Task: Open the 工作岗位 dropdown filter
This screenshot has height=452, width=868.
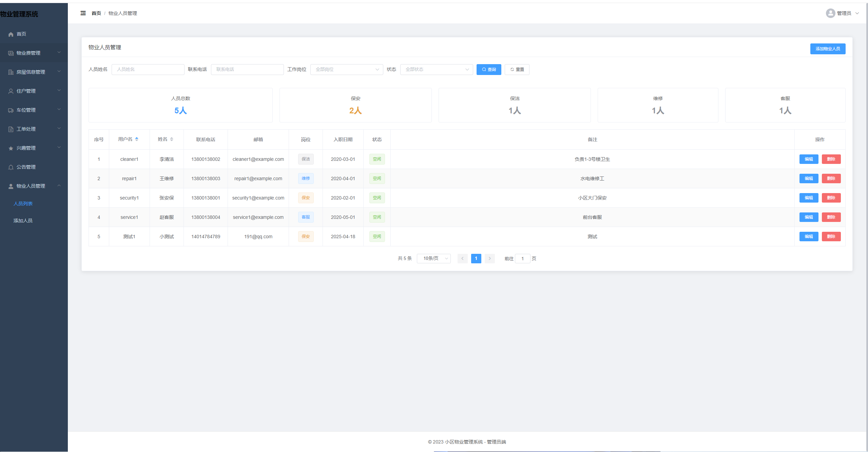Action: pos(346,70)
